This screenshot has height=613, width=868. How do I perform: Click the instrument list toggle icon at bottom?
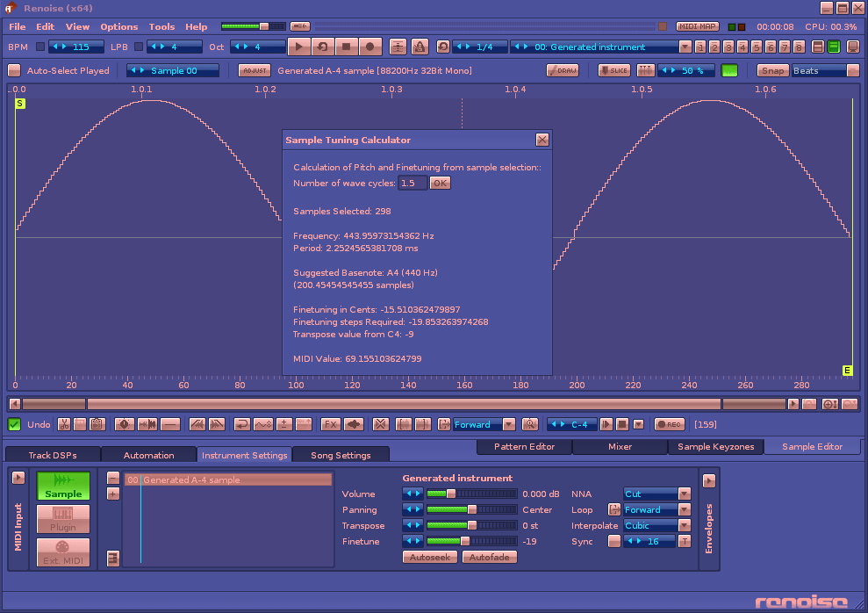(113, 559)
